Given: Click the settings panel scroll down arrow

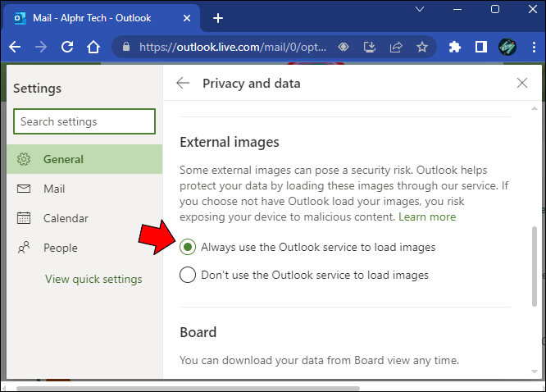Looking at the screenshot, I should tap(535, 371).
